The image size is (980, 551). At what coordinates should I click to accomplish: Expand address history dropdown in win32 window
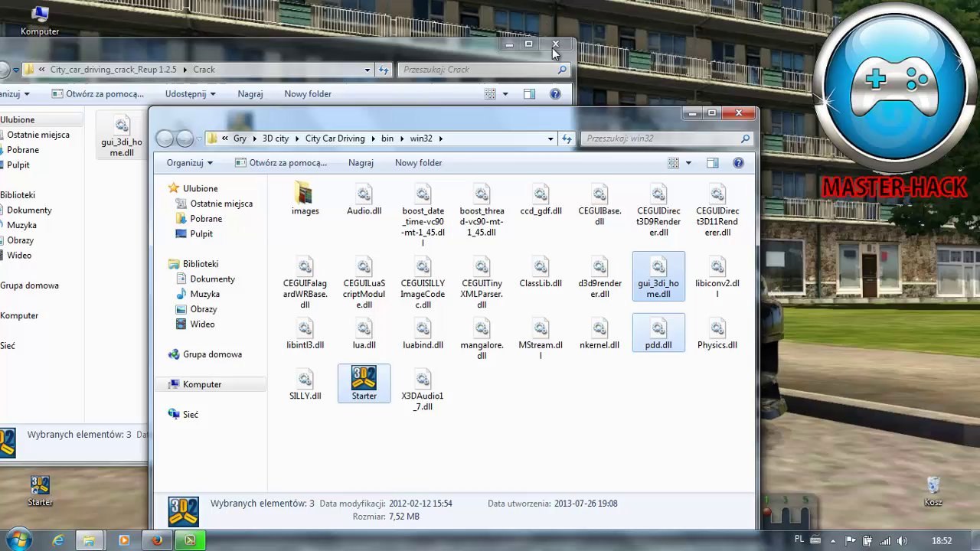[550, 139]
